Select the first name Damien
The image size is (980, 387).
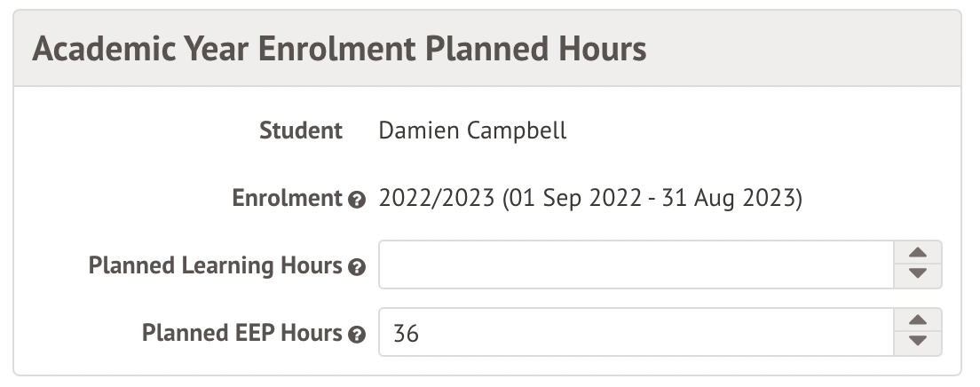coord(412,131)
